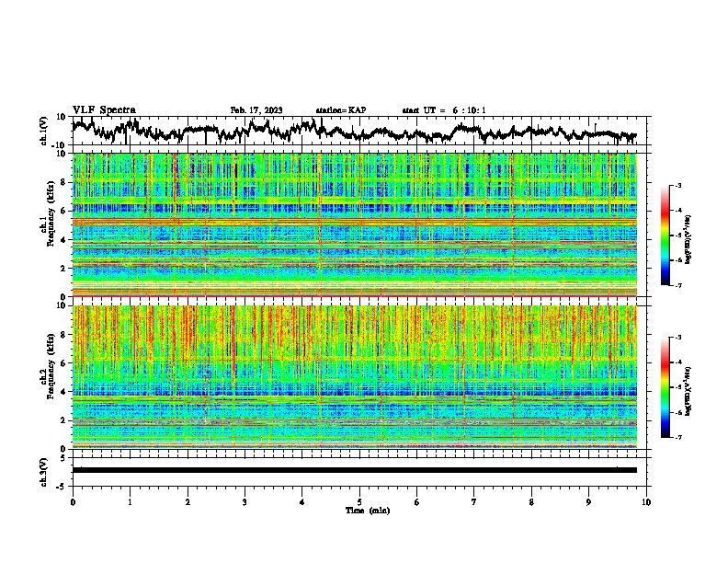This screenshot has height=563, width=728.
Task: Select the "start UT = 6:10:1" text
Action: tap(443, 110)
